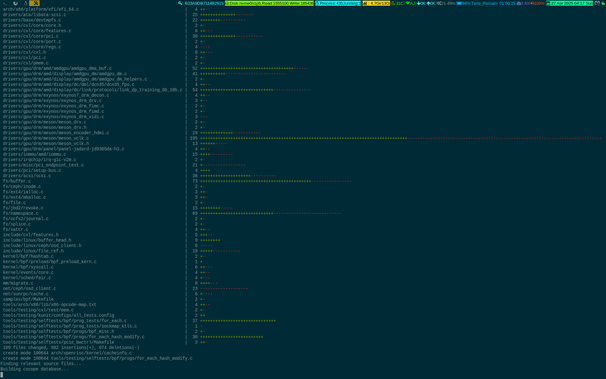
Task: Click the line drivers/iommu/amd/iommu.c
Action: click(x=34, y=155)
